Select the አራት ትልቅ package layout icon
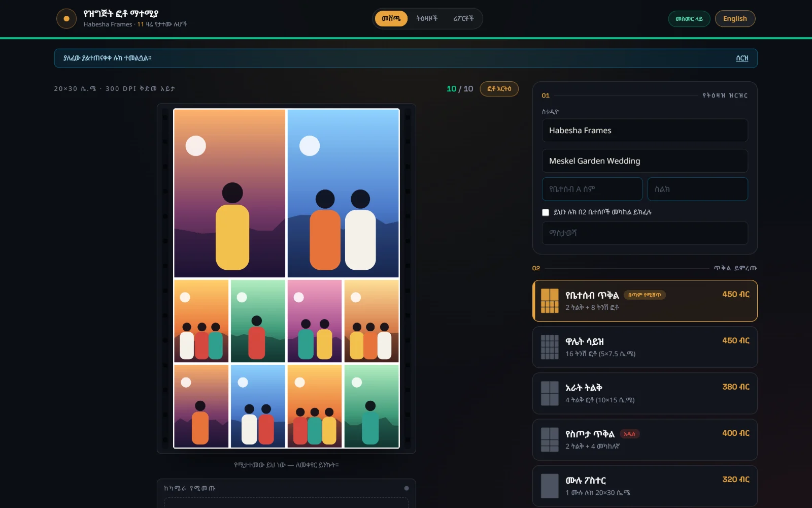812x508 pixels. [x=550, y=393]
